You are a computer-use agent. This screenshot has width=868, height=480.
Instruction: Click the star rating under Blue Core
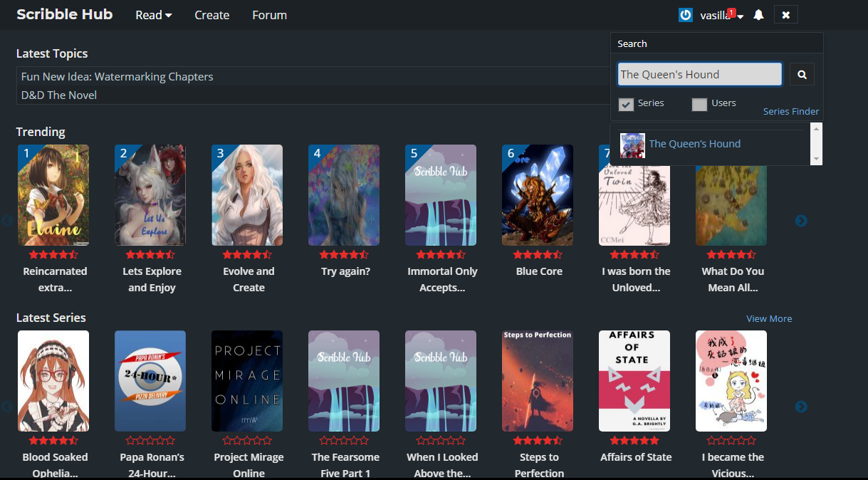coord(538,255)
